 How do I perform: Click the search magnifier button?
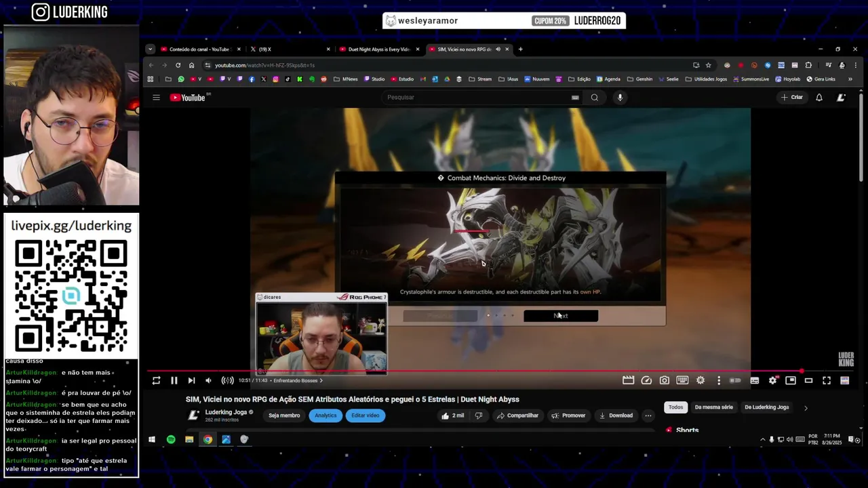point(595,97)
